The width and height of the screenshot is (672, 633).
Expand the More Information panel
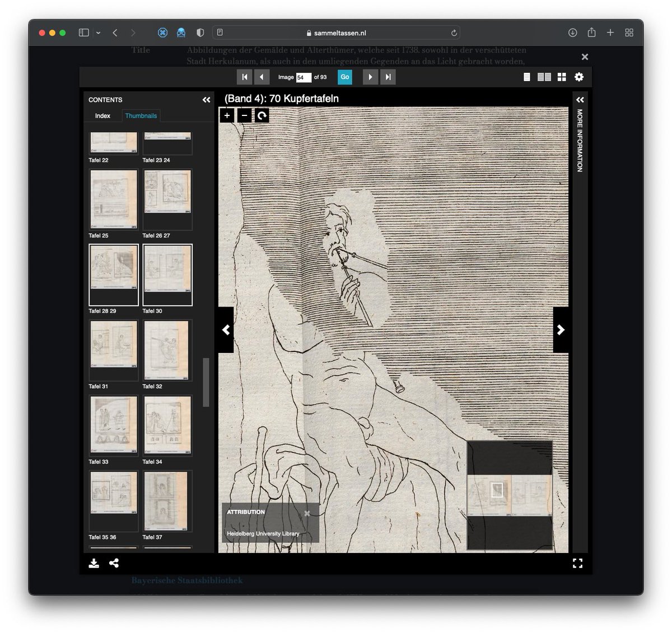pos(580,99)
